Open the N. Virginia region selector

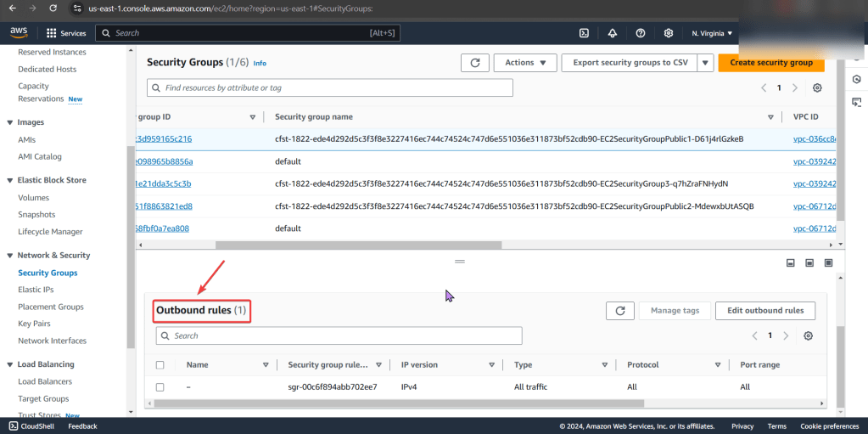(x=712, y=33)
